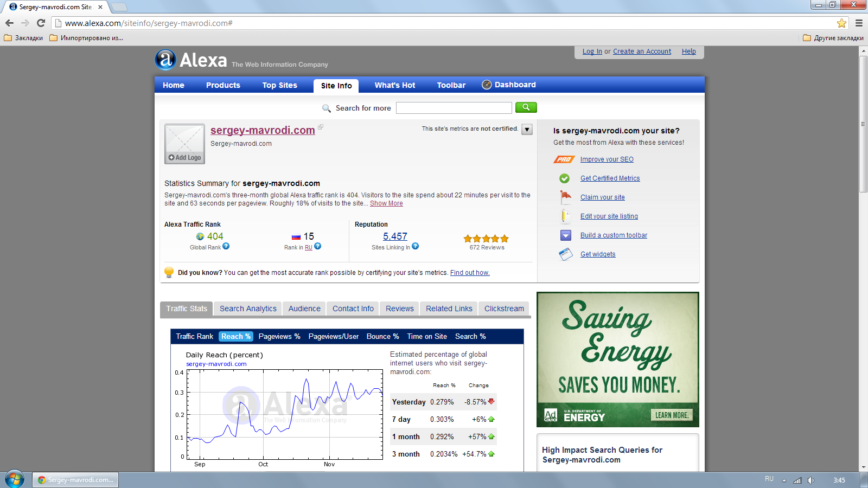Click the 5,457 sites linking in link
868x488 pixels.
[395, 236]
